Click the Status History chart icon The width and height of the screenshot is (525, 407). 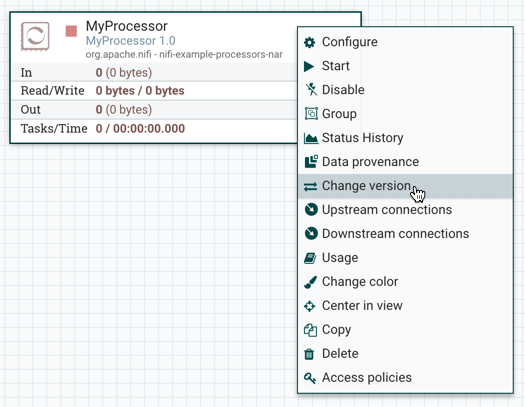pyautogui.click(x=311, y=138)
